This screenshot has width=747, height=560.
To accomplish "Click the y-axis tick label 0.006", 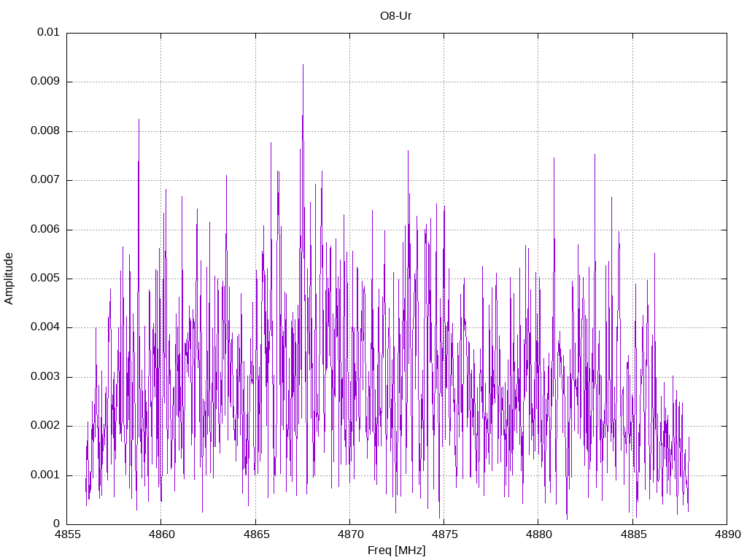I will pyautogui.click(x=45, y=230).
